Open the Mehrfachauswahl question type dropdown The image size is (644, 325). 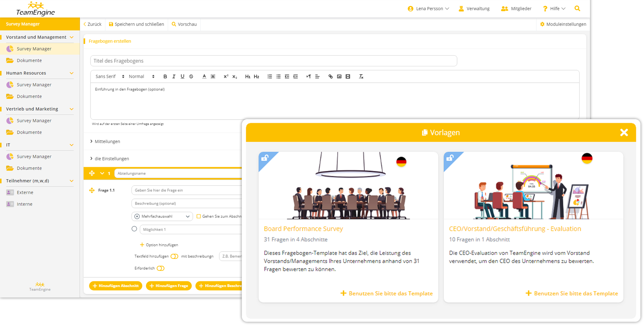(162, 216)
